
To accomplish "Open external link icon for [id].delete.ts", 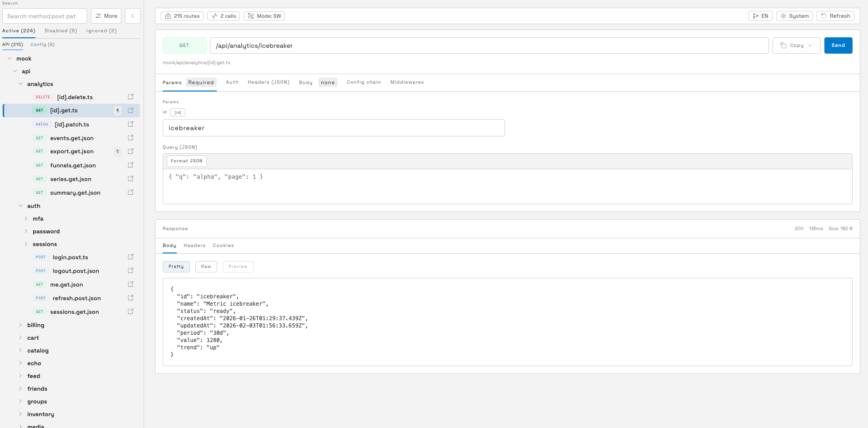I will (130, 97).
